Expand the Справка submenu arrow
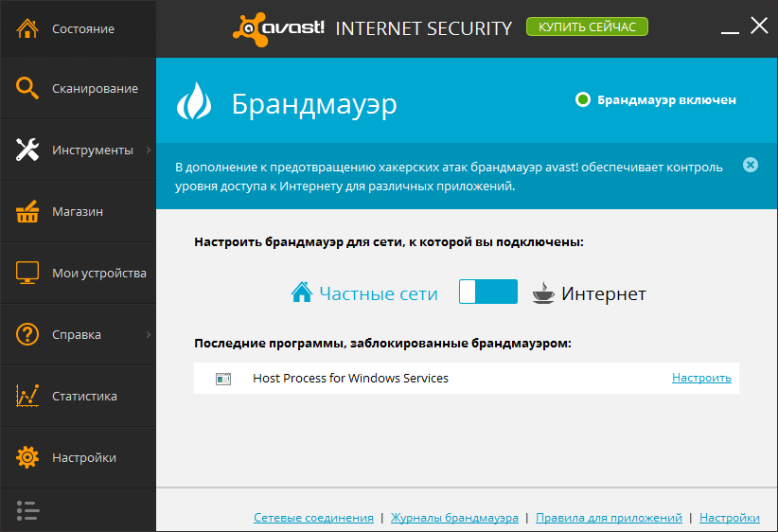778x532 pixels. 149,334
